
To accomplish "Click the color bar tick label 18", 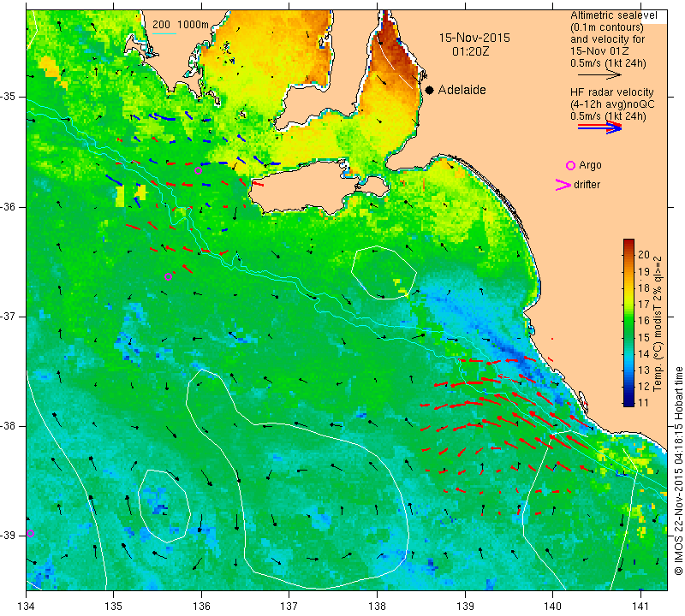I will pos(644,287).
